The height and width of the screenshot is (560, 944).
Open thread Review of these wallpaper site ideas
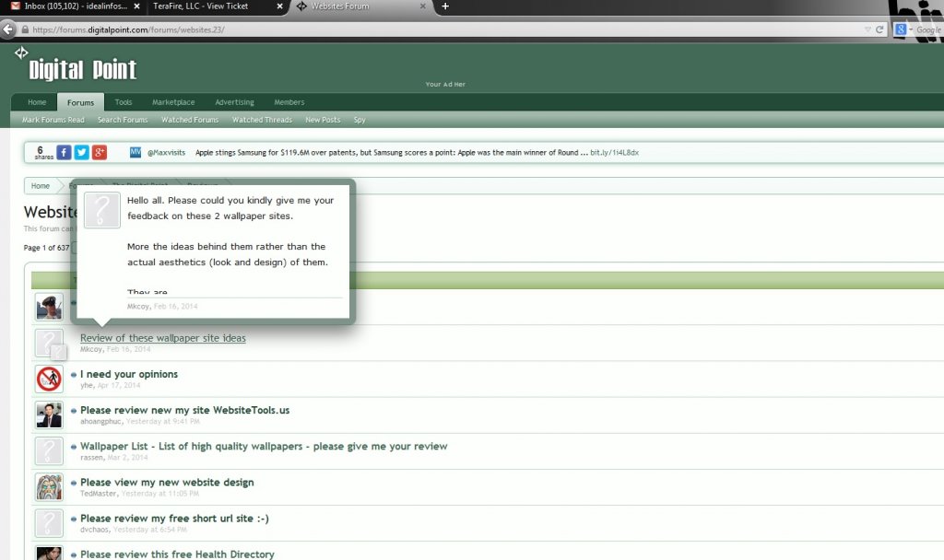(x=162, y=338)
